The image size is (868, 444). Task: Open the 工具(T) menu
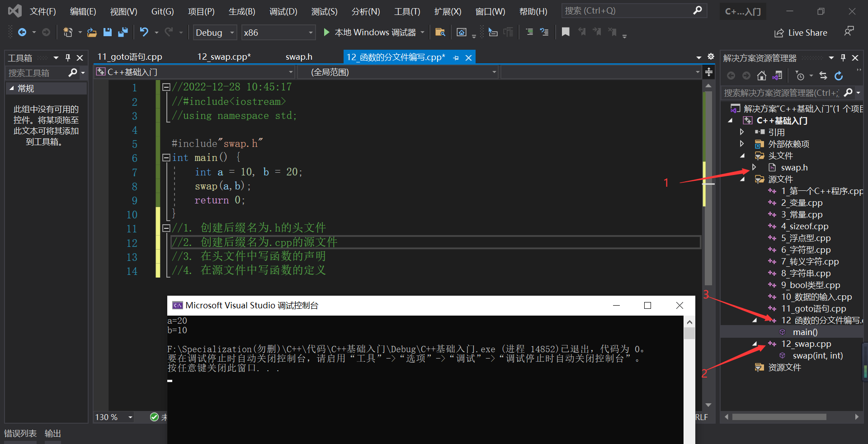407,11
